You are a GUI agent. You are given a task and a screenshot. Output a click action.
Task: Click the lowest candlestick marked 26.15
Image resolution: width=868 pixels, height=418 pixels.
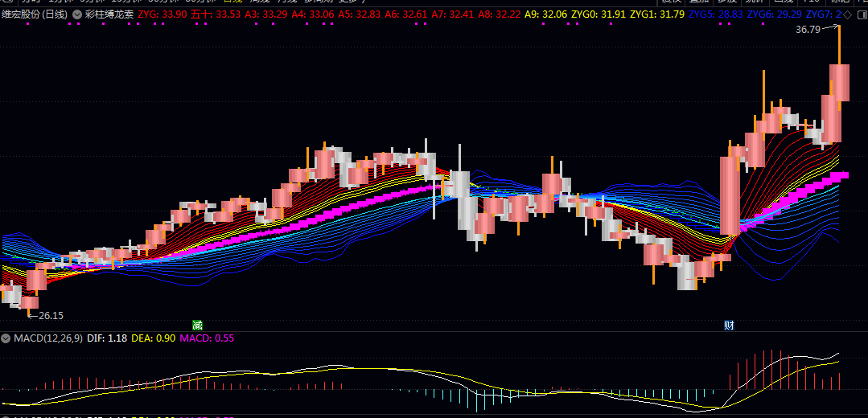[x=29, y=302]
